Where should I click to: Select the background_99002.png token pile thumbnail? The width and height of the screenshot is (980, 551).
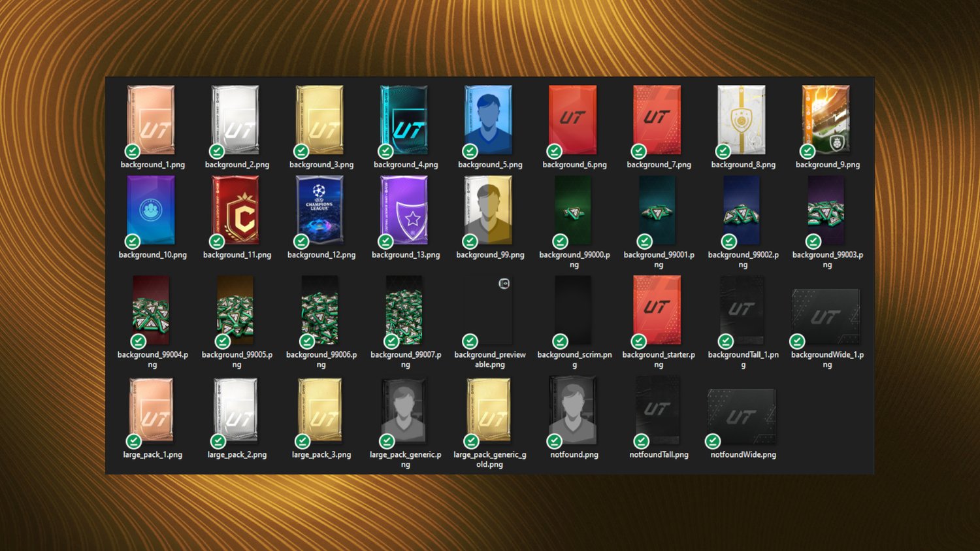pos(741,210)
